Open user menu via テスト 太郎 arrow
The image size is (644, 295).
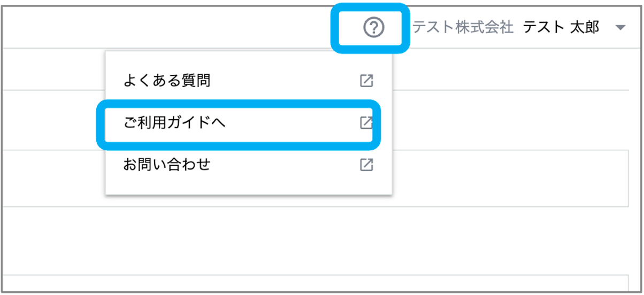click(x=620, y=28)
